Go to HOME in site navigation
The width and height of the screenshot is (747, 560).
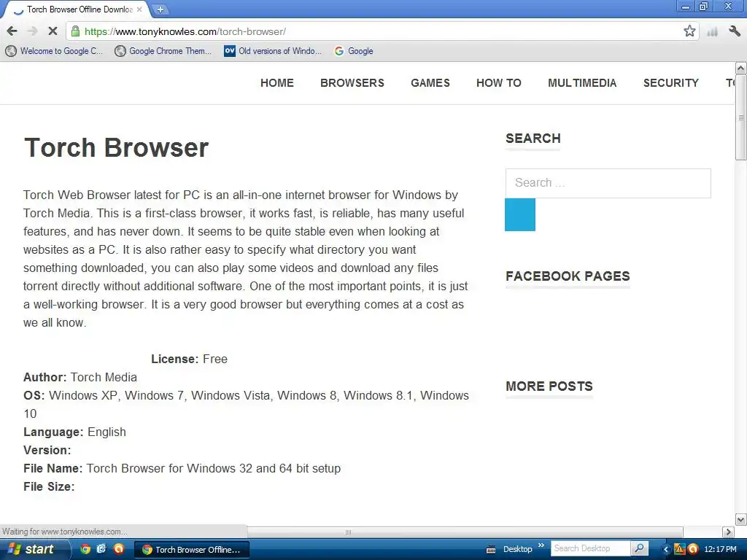point(276,83)
